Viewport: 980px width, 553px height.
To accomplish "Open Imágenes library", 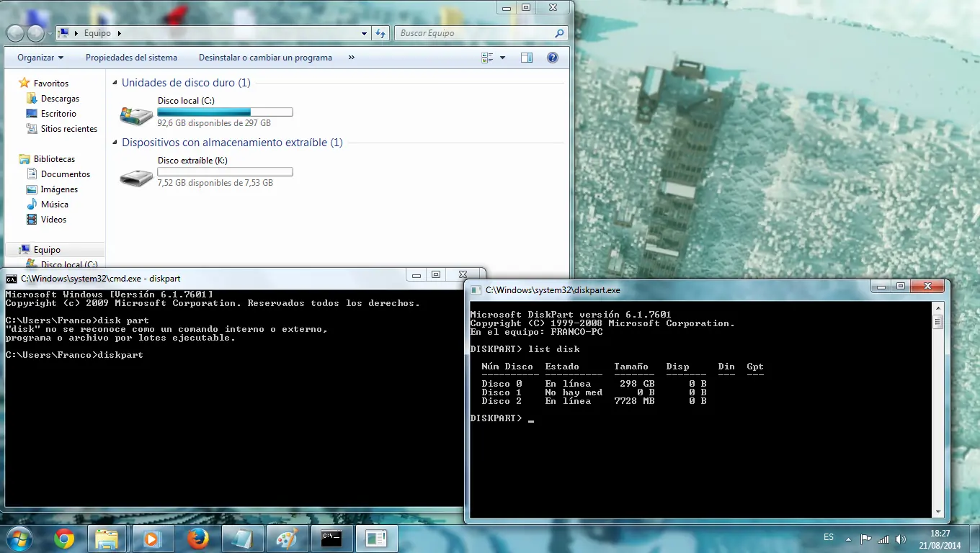I will coord(59,189).
